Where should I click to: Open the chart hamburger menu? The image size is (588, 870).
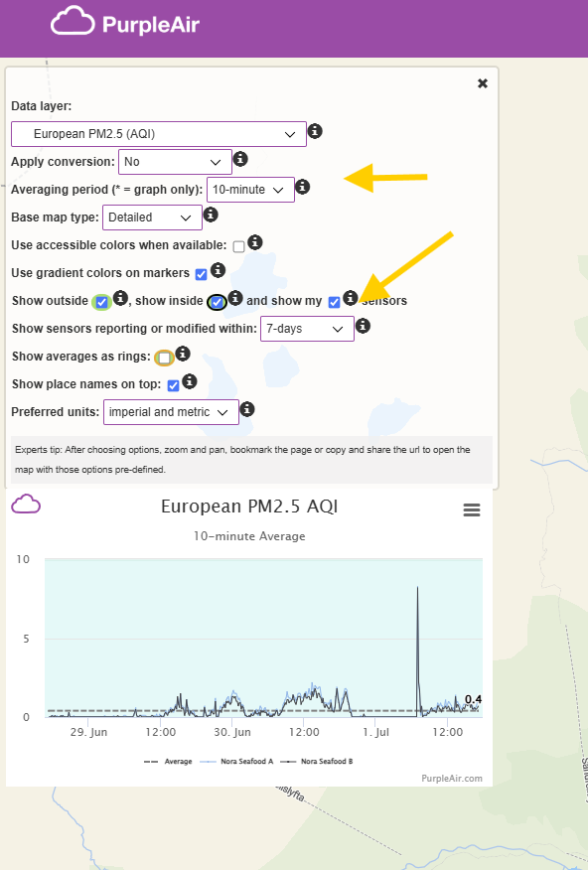tap(472, 509)
